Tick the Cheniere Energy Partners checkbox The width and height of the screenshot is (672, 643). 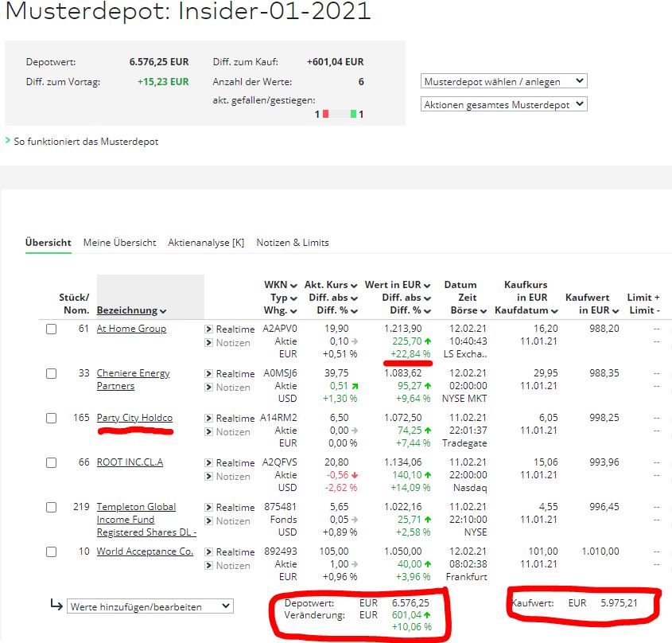click(x=52, y=373)
